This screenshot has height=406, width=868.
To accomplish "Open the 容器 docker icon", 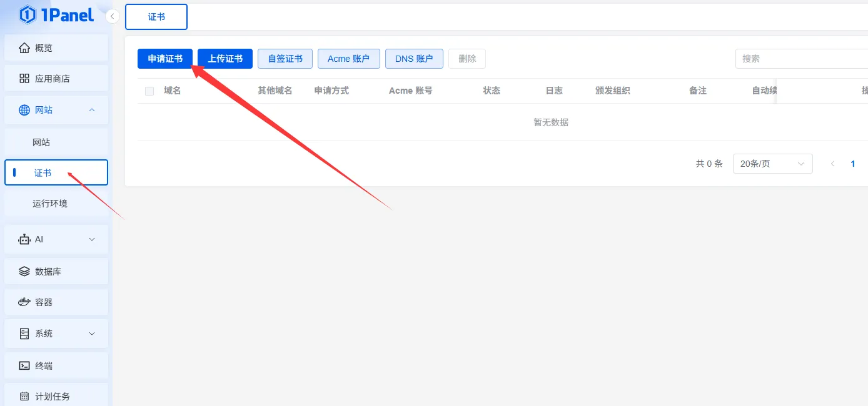I will pos(24,302).
